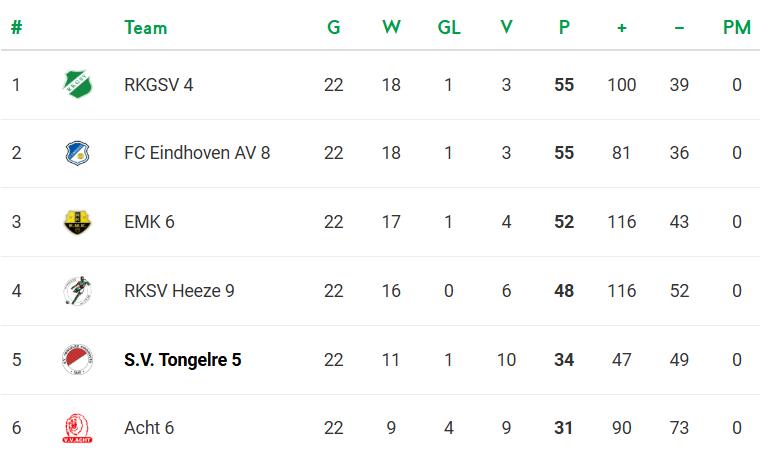Viewport: 767px width, 455px height.
Task: Click the RKGSV 4 club logo
Action: [77, 85]
